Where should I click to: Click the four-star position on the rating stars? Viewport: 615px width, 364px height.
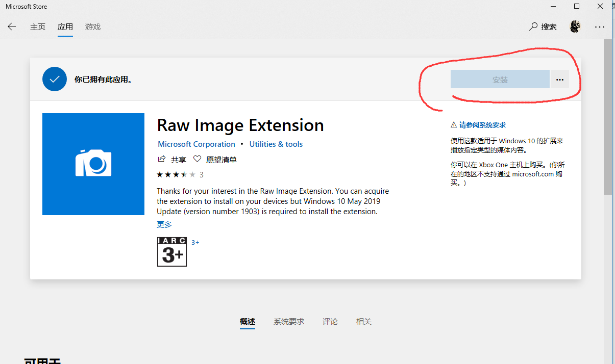(x=184, y=174)
